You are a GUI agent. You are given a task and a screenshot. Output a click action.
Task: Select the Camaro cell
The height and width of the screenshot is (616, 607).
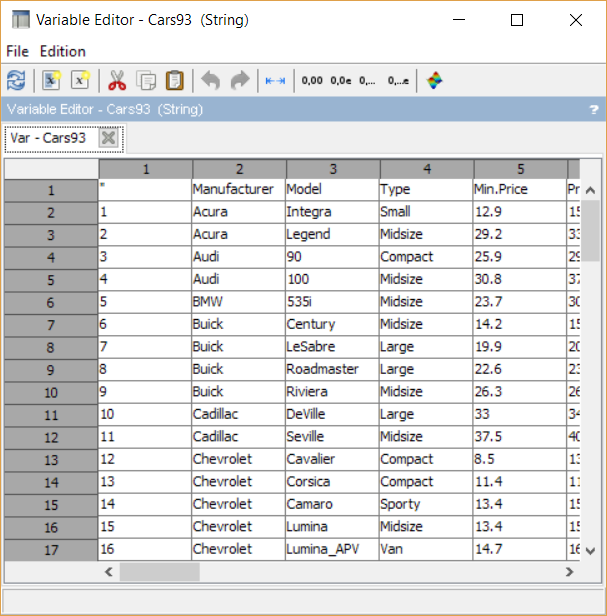(x=332, y=504)
